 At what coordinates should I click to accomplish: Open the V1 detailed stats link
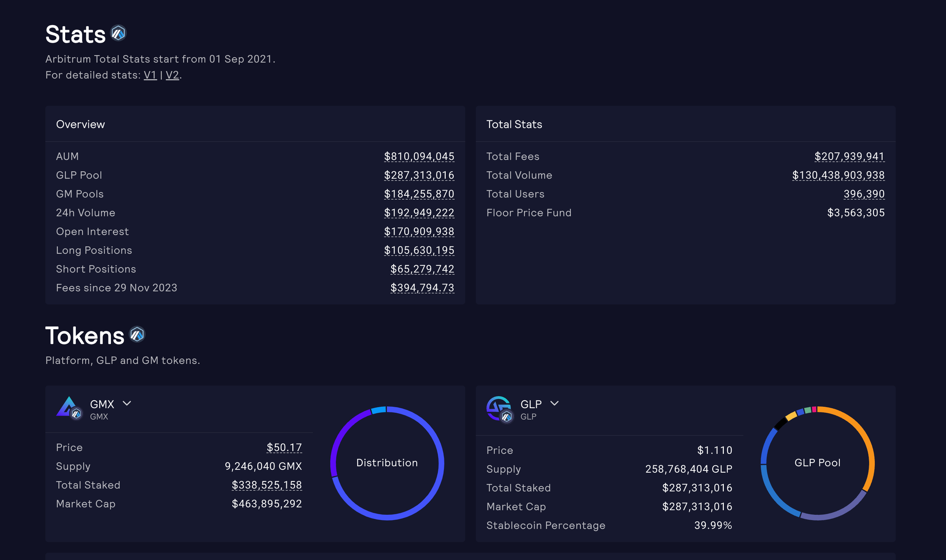click(x=150, y=75)
